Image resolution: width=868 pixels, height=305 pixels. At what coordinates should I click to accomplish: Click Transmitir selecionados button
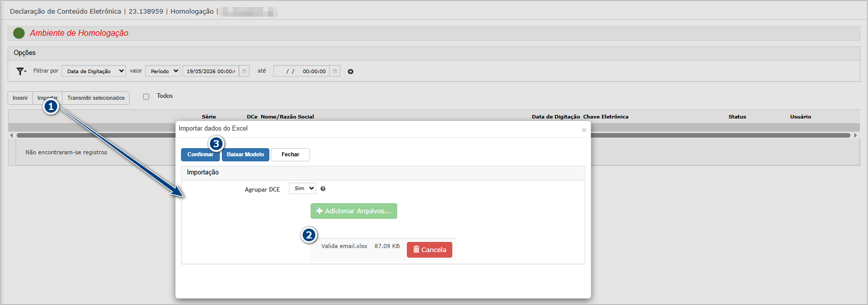[96, 98]
